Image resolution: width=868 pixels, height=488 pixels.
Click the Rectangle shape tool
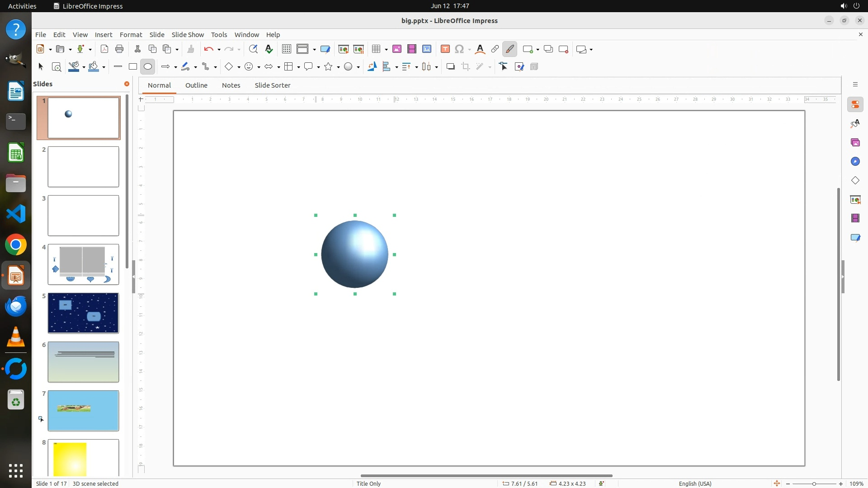132,67
